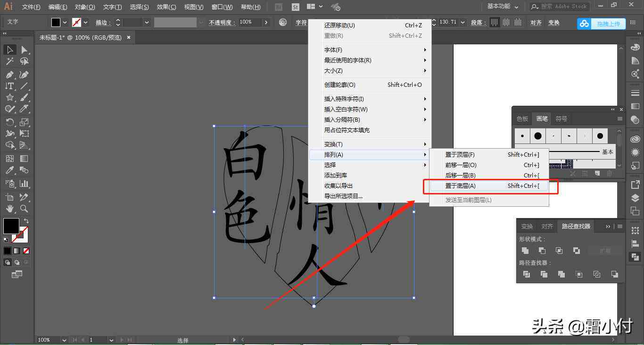Image resolution: width=644 pixels, height=345 pixels.
Task: Click the 描边 stroke label link
Action: point(103,23)
